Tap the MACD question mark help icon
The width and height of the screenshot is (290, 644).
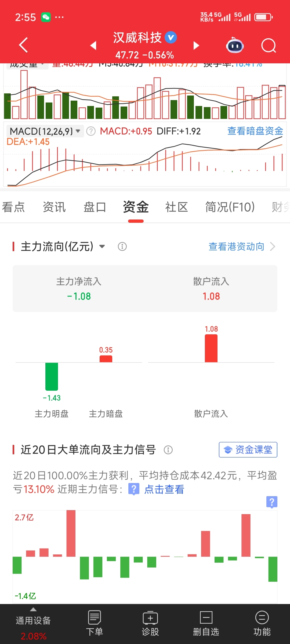tap(91, 131)
